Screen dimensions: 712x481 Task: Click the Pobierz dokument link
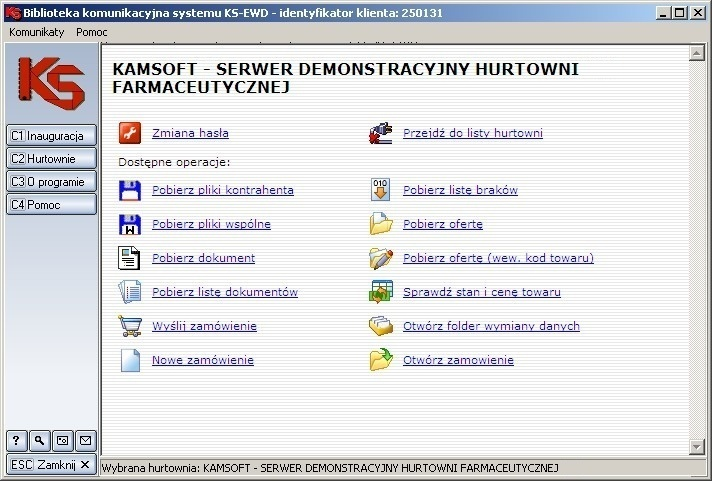click(x=203, y=258)
